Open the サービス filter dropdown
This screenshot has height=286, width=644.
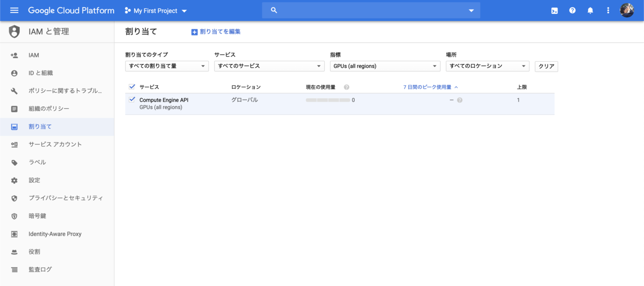point(269,66)
